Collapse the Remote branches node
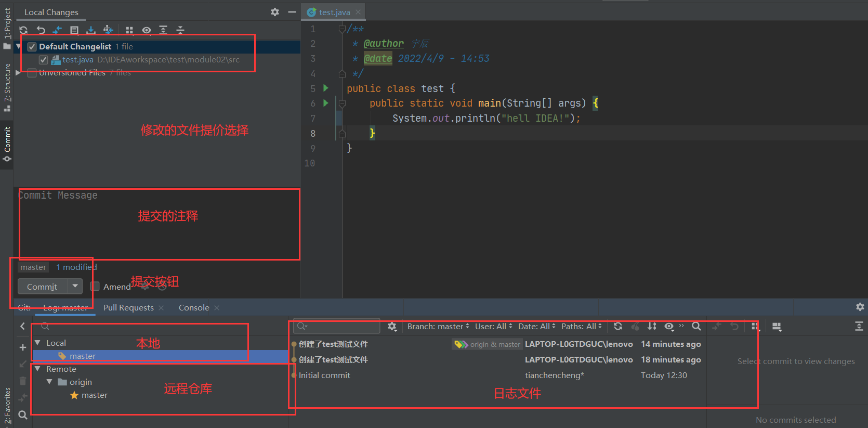The image size is (868, 428). pos(37,369)
